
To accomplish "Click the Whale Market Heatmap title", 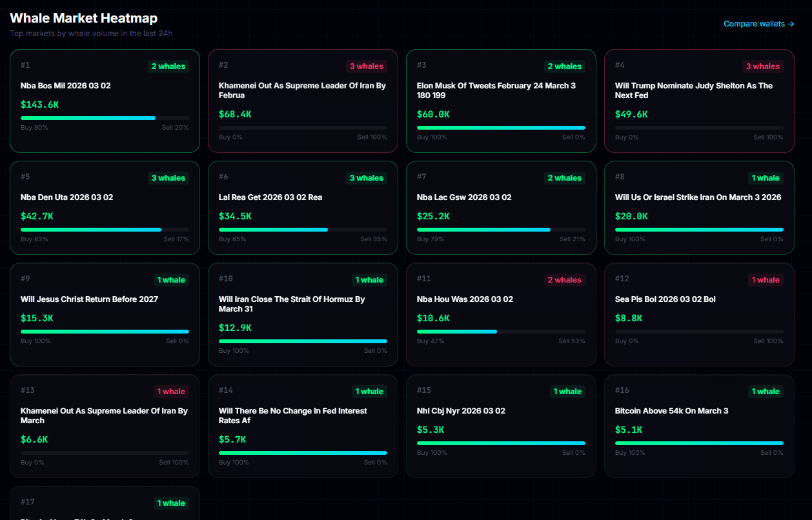I will tap(83, 18).
